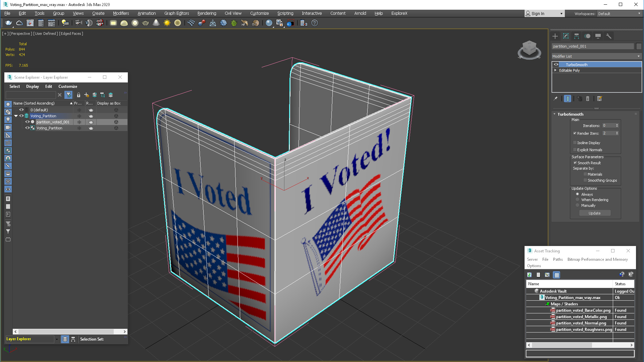The width and height of the screenshot is (644, 362).
Task: Click the TurboSmooth Update button
Action: coord(595,213)
